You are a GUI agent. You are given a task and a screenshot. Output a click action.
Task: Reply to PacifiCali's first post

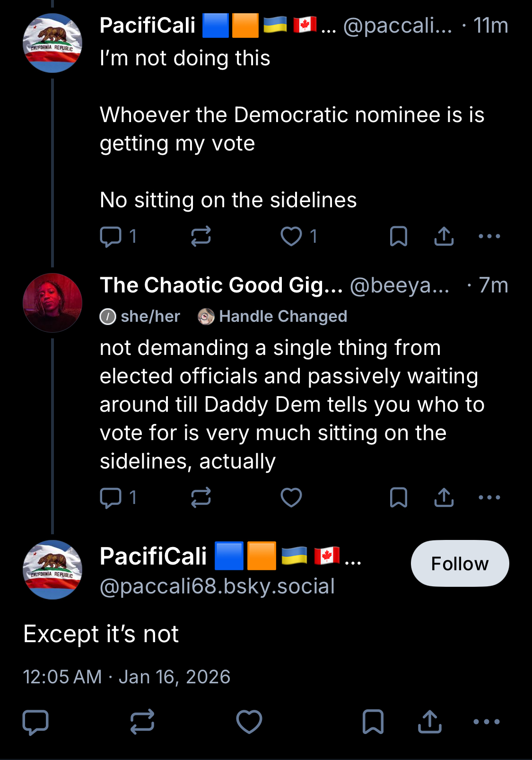[111, 236]
